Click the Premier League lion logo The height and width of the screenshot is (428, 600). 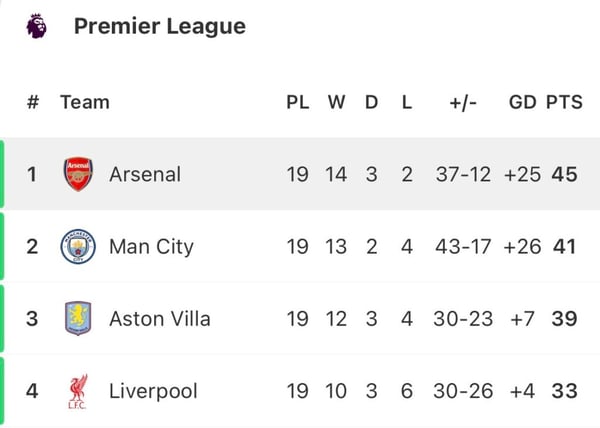pos(36,26)
